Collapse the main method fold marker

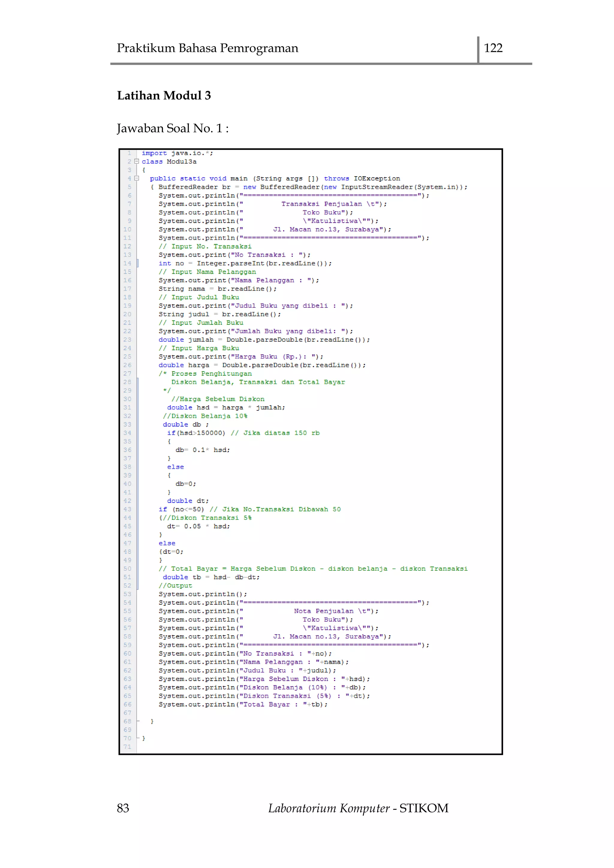point(137,178)
